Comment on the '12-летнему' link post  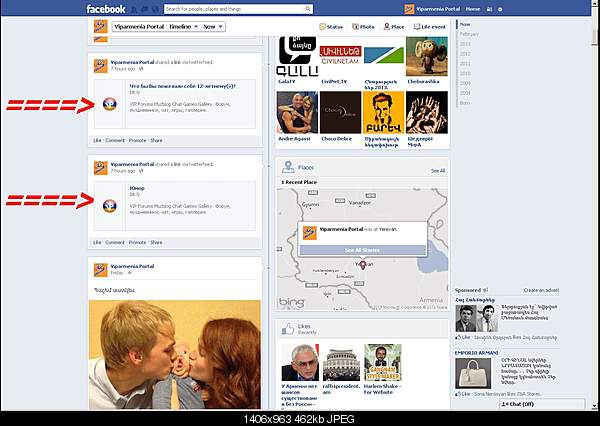coord(115,140)
